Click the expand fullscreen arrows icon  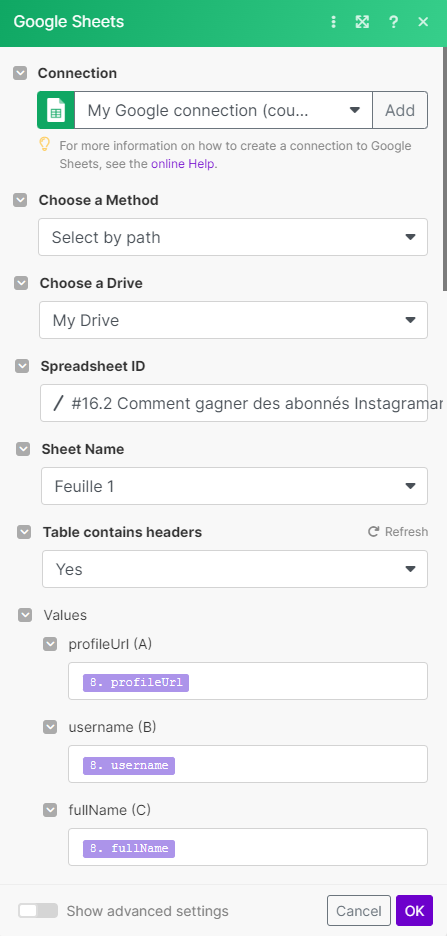tap(362, 22)
